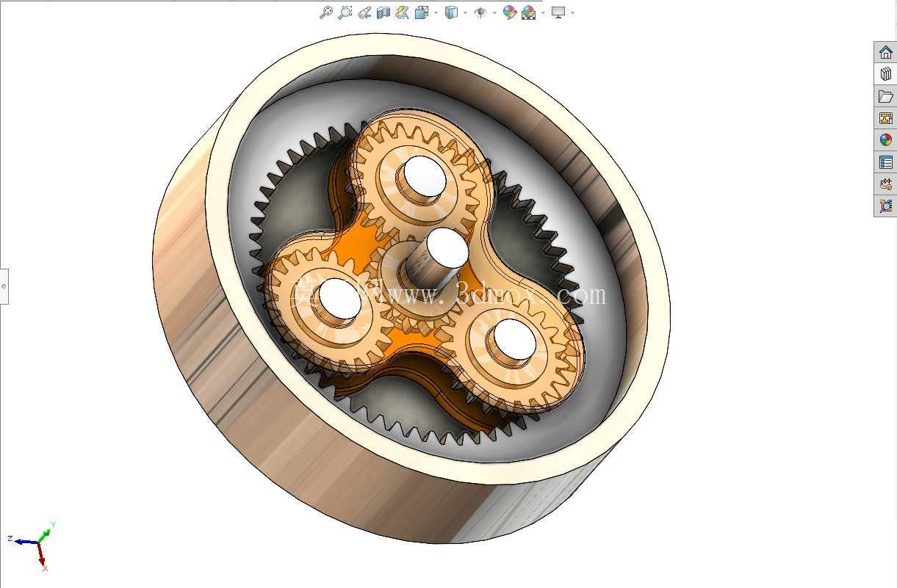Image resolution: width=897 pixels, height=588 pixels.
Task: Open the valve-and-pipe icon task pane tab
Action: click(x=885, y=184)
